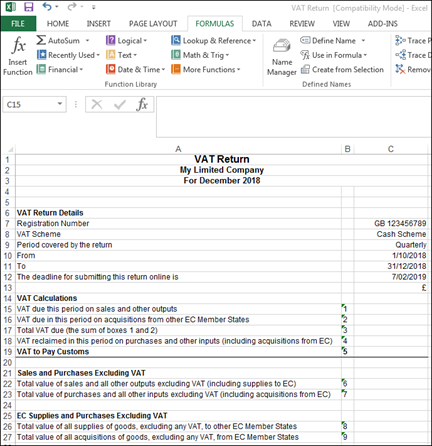Click box number 6 cell in column B
This screenshot has width=432, height=446.
click(x=348, y=384)
